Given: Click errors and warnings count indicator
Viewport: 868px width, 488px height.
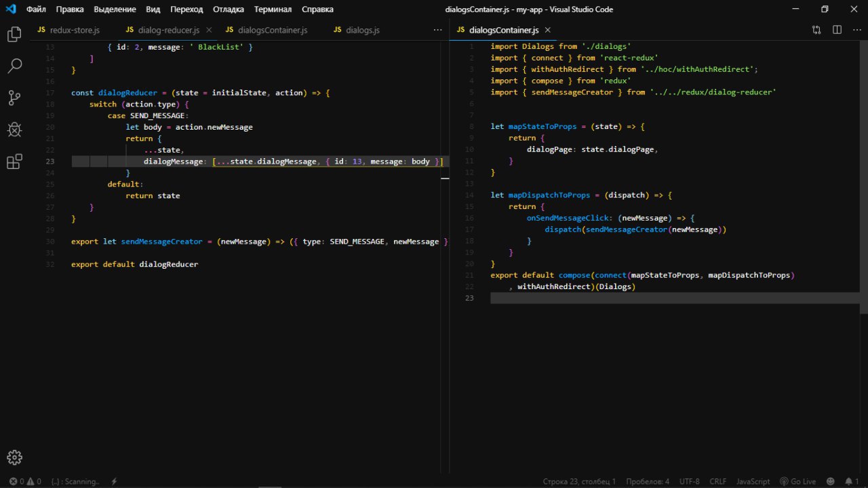Looking at the screenshot, I should point(25,481).
